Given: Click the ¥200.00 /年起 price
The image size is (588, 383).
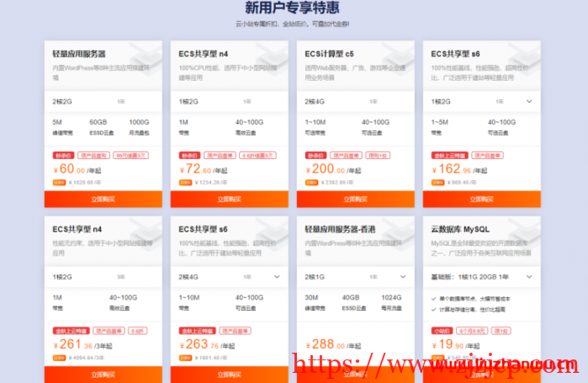Looking at the screenshot, I should pos(333,169).
